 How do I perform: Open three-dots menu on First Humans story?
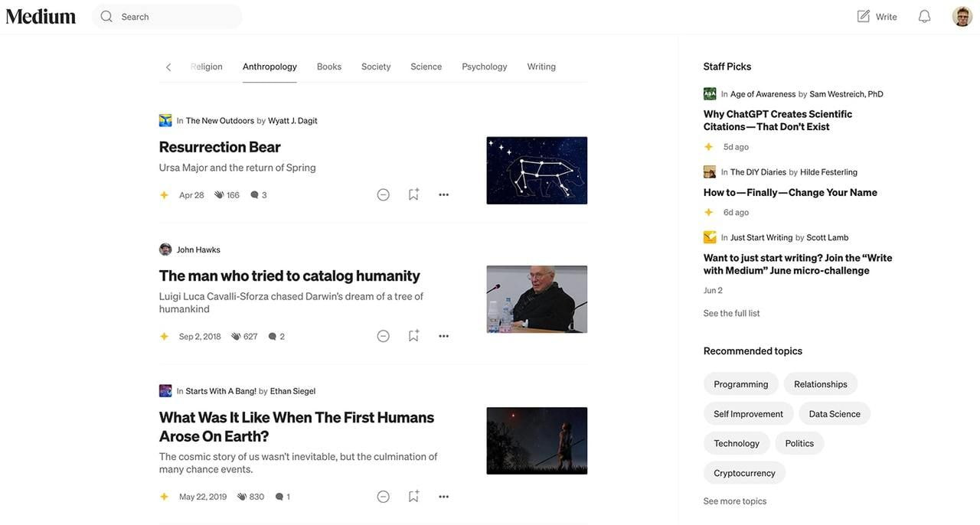tap(443, 497)
